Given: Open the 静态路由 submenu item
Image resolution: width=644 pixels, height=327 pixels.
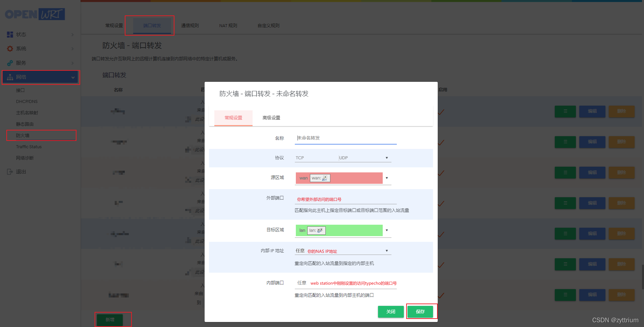Looking at the screenshot, I should click(25, 124).
